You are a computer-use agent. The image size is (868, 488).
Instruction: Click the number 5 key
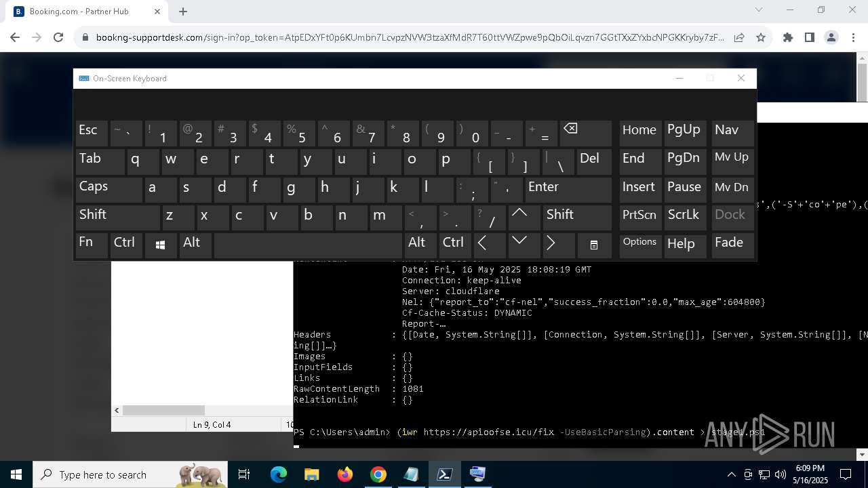pyautogui.click(x=299, y=133)
